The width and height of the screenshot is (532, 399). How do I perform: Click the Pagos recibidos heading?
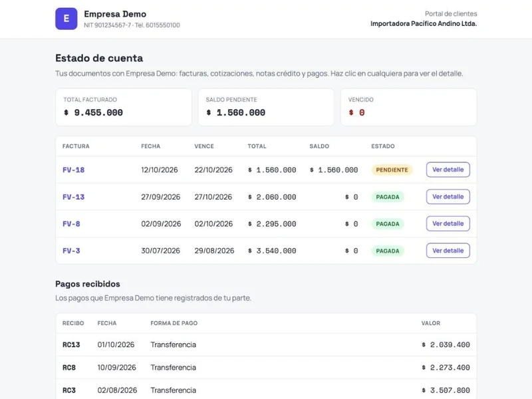[x=88, y=285]
